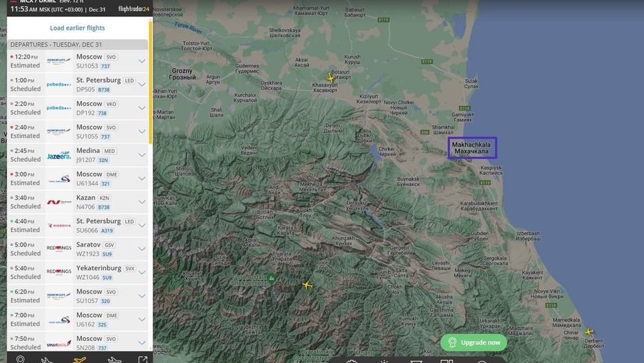
Task: Click flight number SU1057 in the list
Action: 87,301
